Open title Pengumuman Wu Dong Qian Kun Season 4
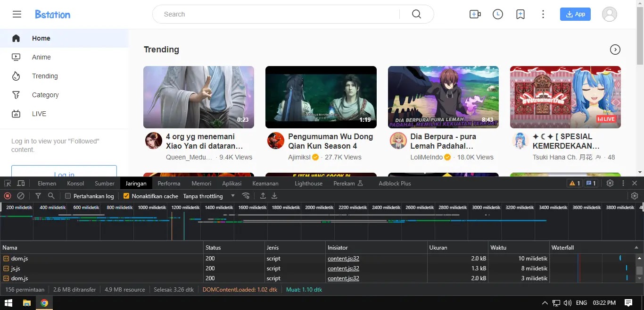 click(x=330, y=141)
